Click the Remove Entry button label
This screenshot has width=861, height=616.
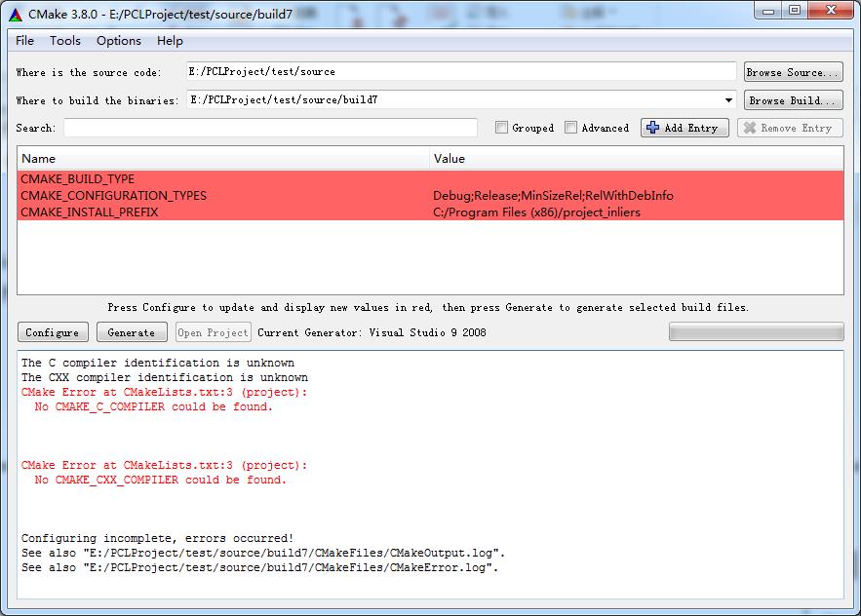pyautogui.click(x=797, y=128)
